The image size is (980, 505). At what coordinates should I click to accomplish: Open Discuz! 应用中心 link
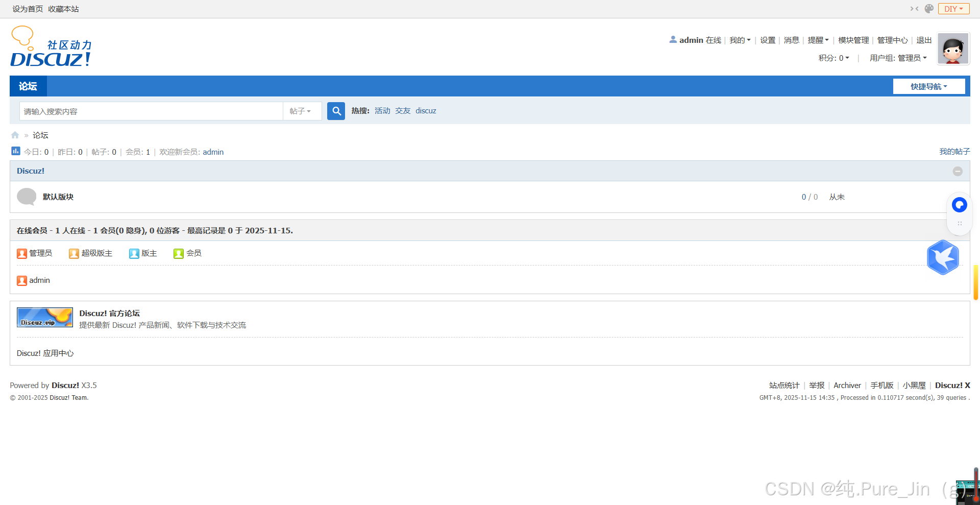(45, 353)
